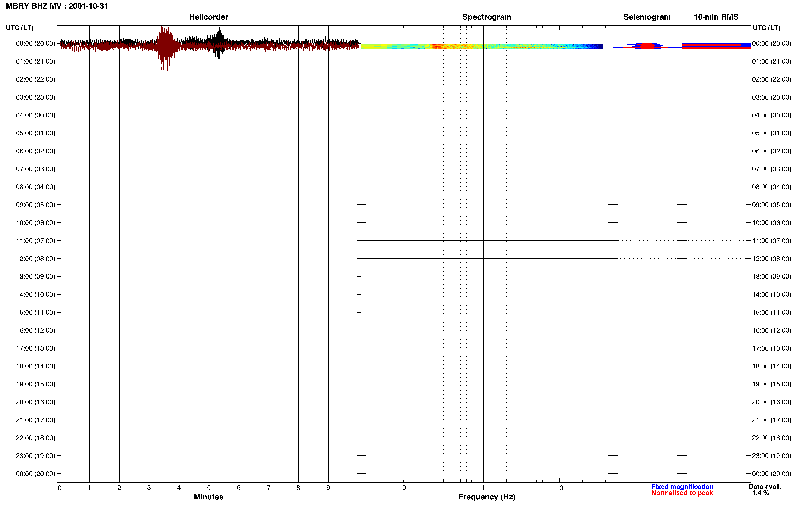812x508 pixels.
Task: Click '10:00 (06:00)' on Helicorder time axis
Action: (36, 223)
